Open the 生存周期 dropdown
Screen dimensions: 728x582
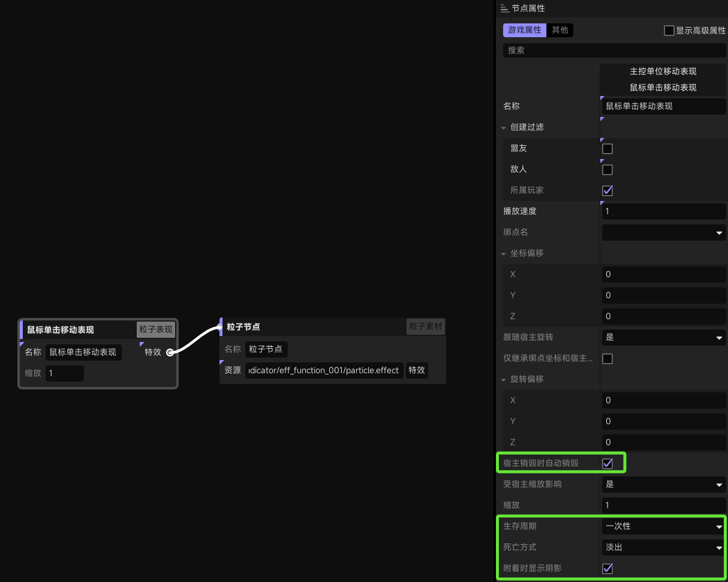664,526
